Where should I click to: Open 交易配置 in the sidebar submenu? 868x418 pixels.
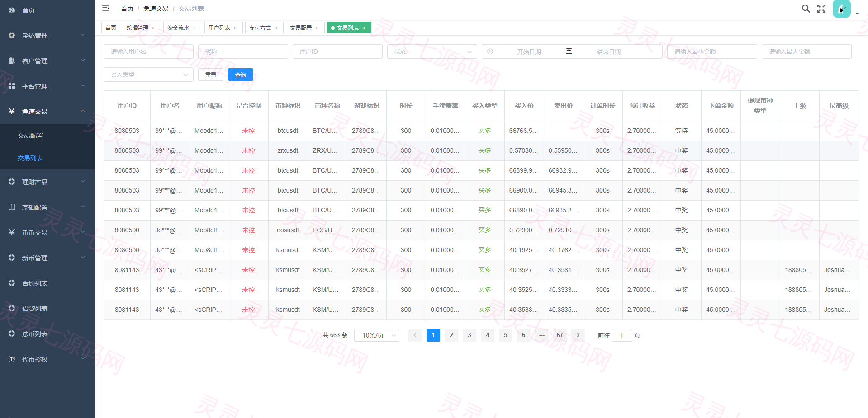(x=47, y=135)
